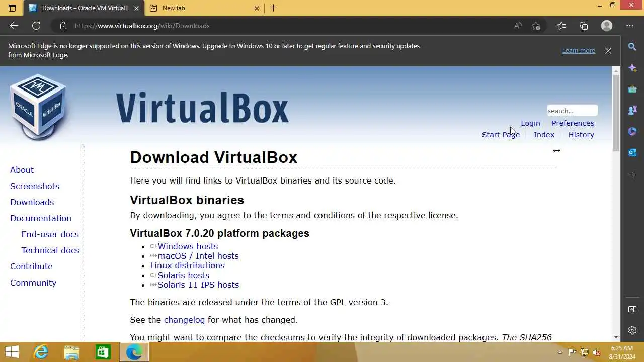This screenshot has width=644, height=362.
Task: Open the Read aloud icon
Action: click(x=518, y=26)
